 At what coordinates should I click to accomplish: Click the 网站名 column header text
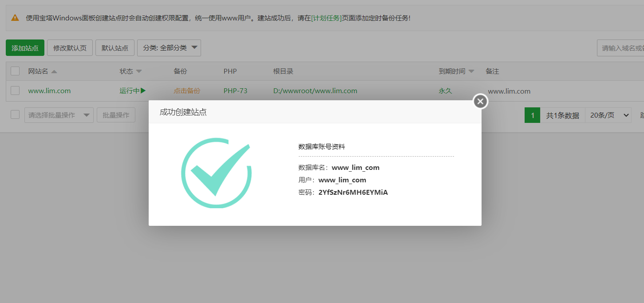tap(38, 71)
